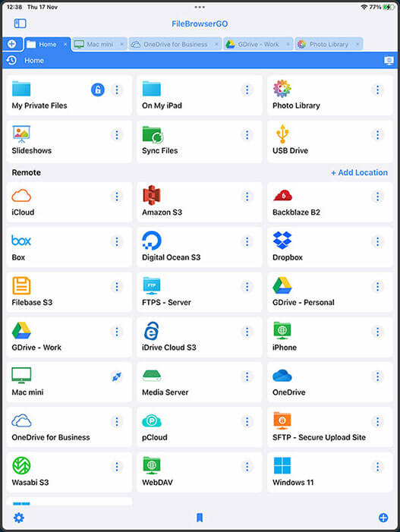400x532 pixels.
Task: Open options menu for Box
Action: [117, 241]
